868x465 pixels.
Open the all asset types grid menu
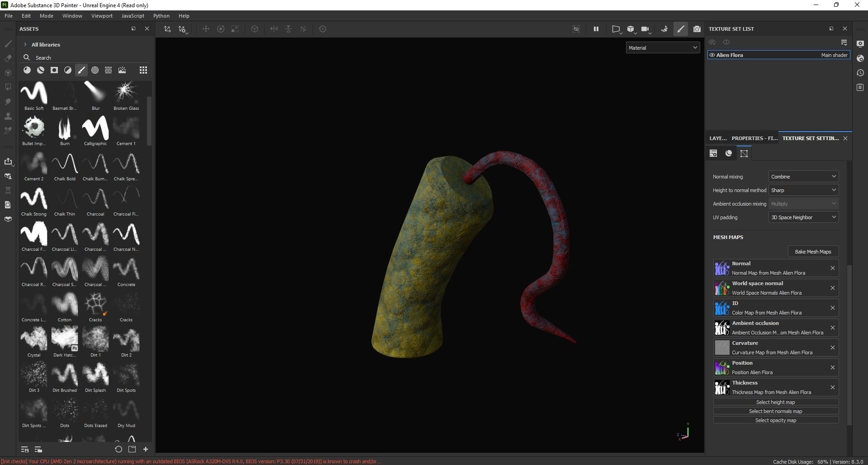[x=143, y=70]
